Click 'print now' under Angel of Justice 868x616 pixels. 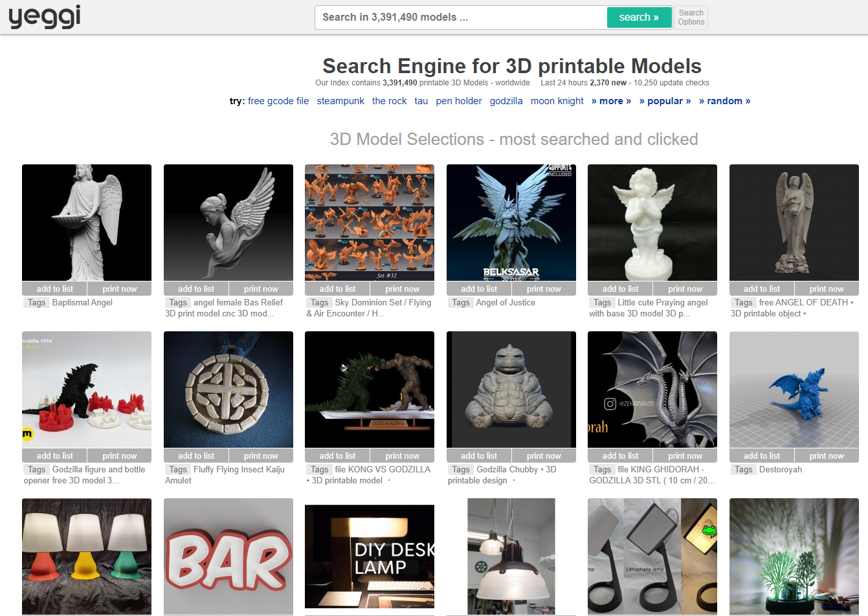click(543, 289)
